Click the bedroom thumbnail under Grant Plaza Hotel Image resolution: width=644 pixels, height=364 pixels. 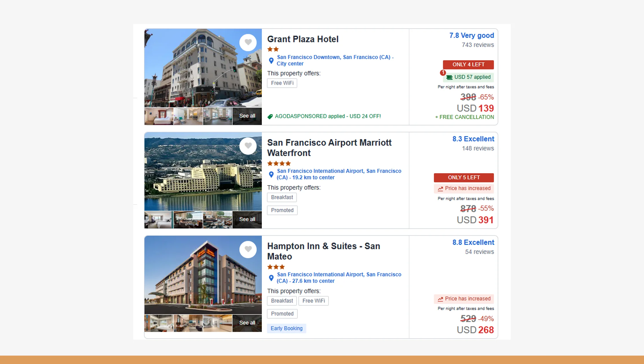click(158, 116)
